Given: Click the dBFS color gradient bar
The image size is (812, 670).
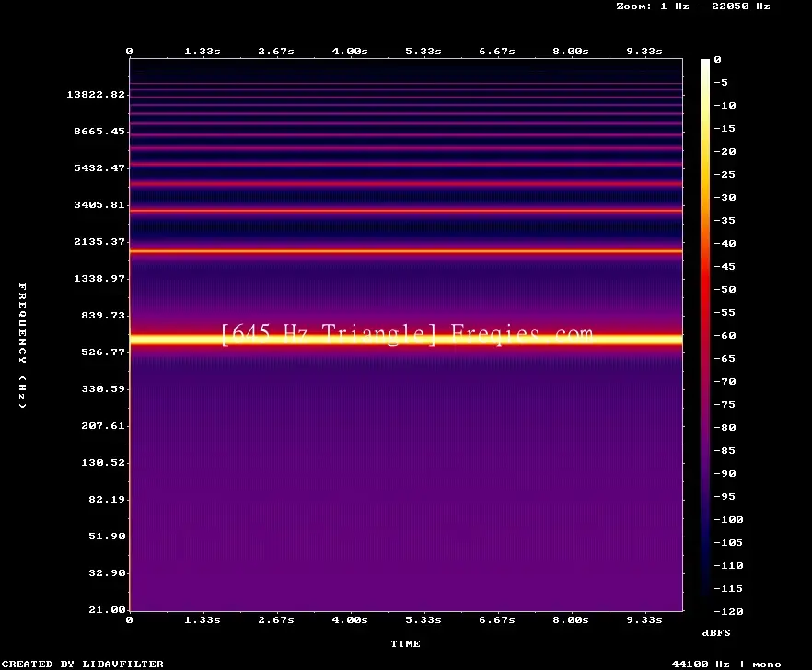Looking at the screenshot, I should (705, 335).
